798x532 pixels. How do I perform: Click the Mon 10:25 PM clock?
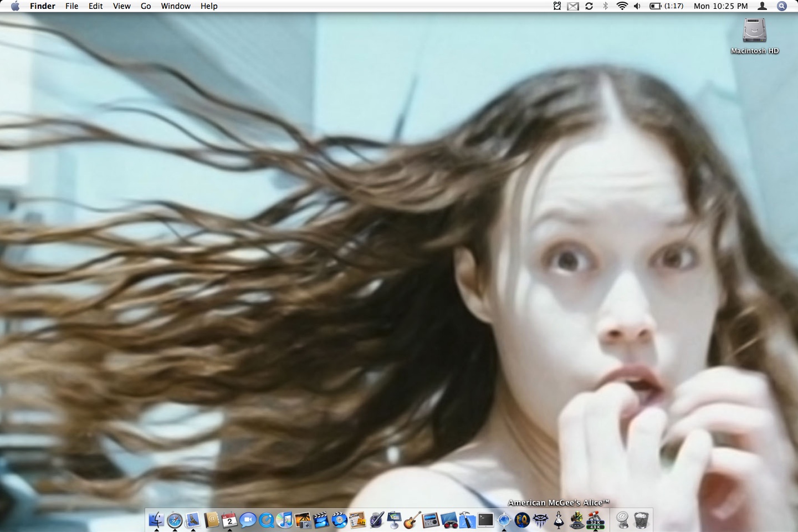tap(720, 6)
